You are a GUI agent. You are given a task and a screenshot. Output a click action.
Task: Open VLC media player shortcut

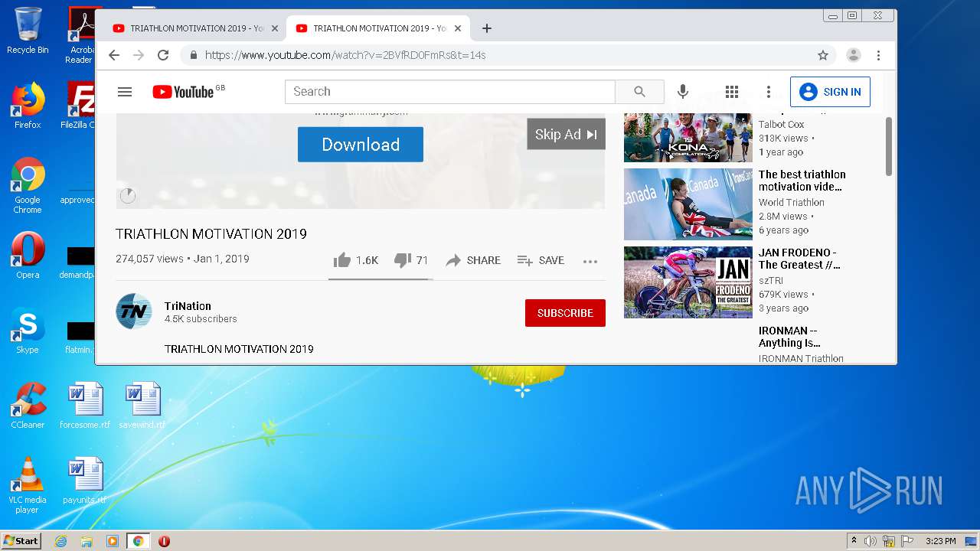tap(28, 485)
